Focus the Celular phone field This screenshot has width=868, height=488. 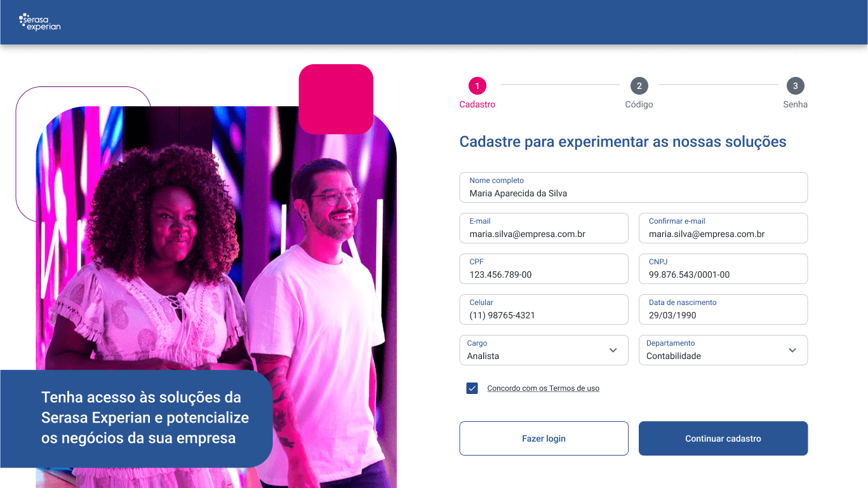pyautogui.click(x=544, y=309)
